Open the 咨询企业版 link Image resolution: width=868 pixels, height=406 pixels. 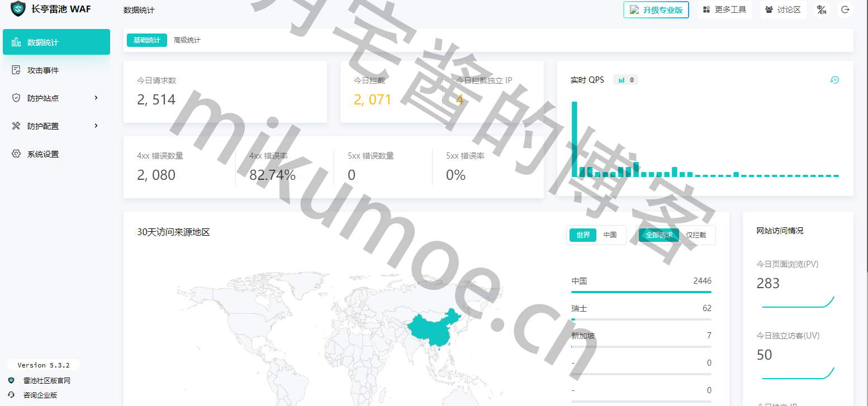coord(40,395)
